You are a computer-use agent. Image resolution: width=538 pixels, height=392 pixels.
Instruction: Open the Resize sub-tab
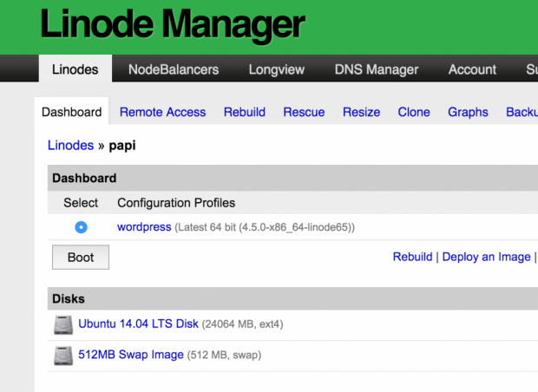pos(361,112)
